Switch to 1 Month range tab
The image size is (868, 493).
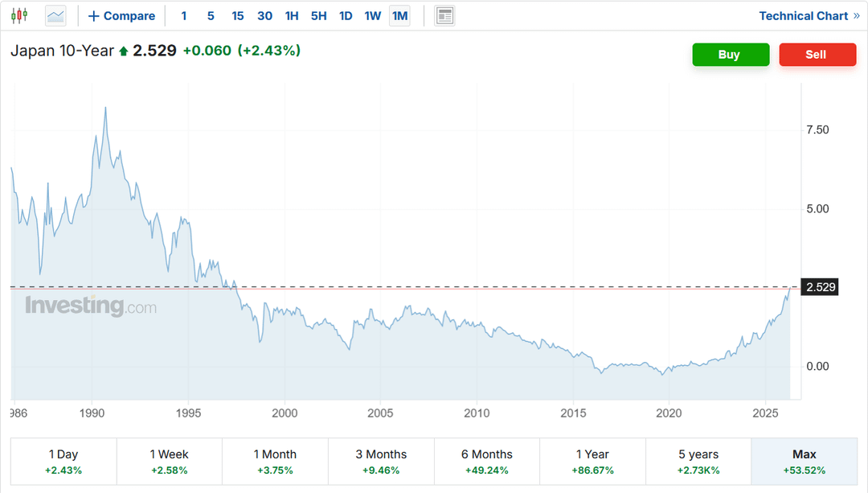275,462
